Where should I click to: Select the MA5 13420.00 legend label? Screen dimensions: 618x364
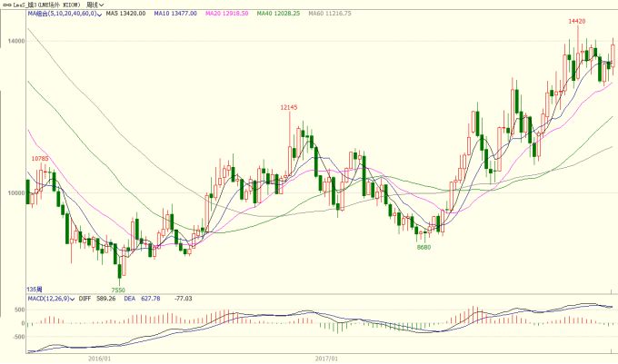[x=125, y=15]
